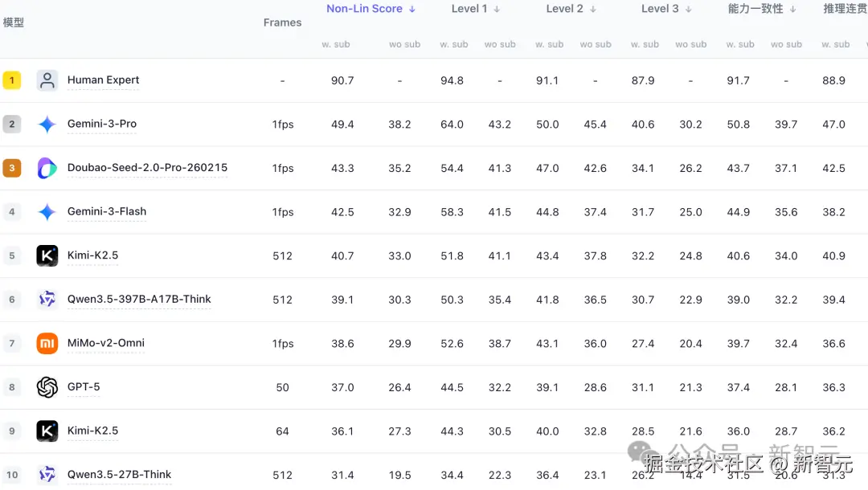
Task: Click the Gemini-3-Pro sparkle icon
Action: (x=47, y=125)
